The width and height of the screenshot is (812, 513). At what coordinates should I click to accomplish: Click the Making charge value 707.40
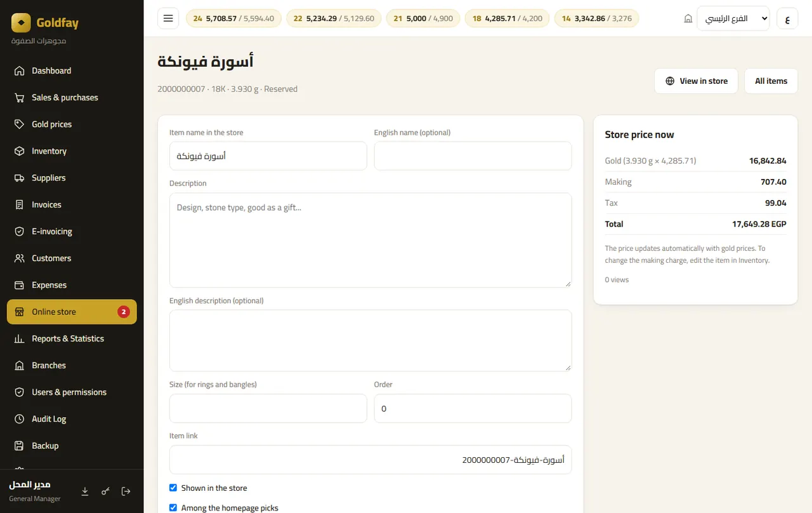(x=773, y=182)
